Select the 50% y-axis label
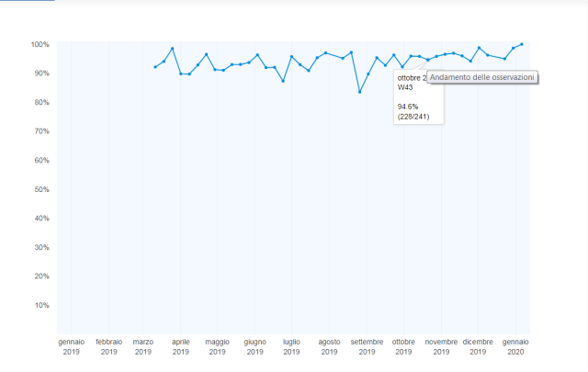 point(40,189)
